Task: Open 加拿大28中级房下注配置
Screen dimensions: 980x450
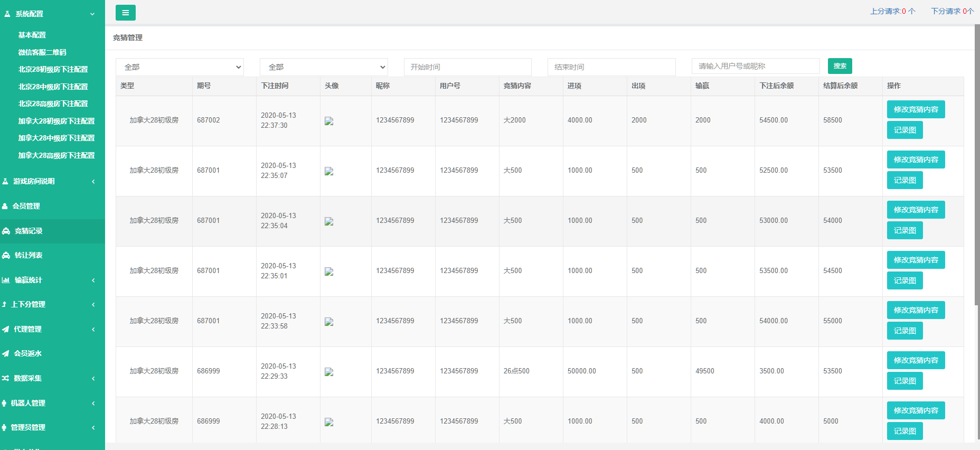Action: coord(56,138)
